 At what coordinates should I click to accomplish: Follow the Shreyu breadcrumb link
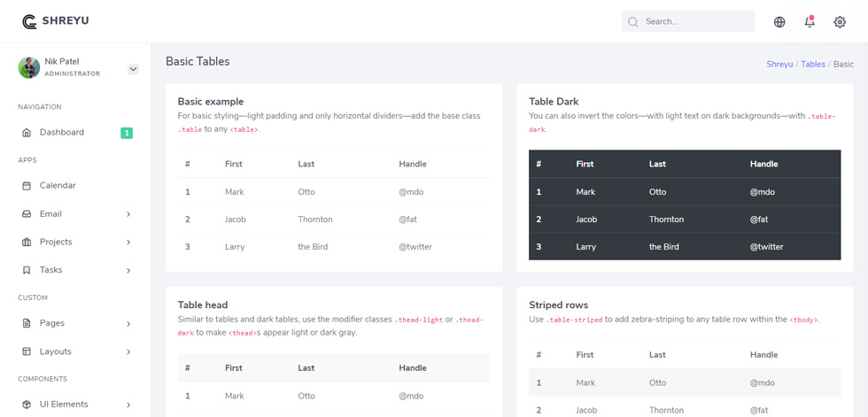coord(779,64)
